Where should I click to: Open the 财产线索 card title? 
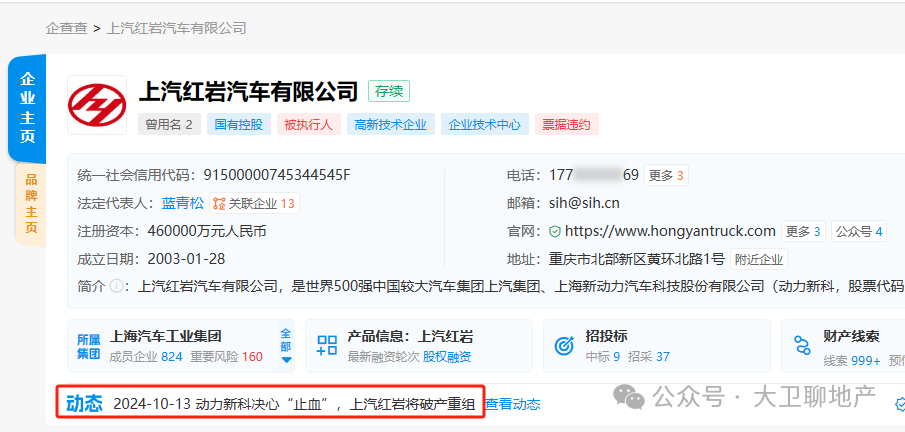[x=851, y=336]
